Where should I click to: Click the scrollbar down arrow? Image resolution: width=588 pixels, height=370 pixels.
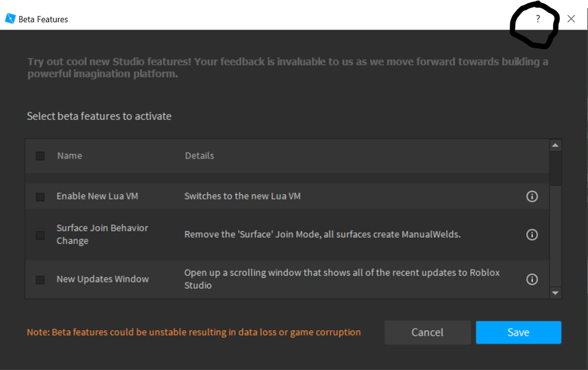tap(556, 293)
